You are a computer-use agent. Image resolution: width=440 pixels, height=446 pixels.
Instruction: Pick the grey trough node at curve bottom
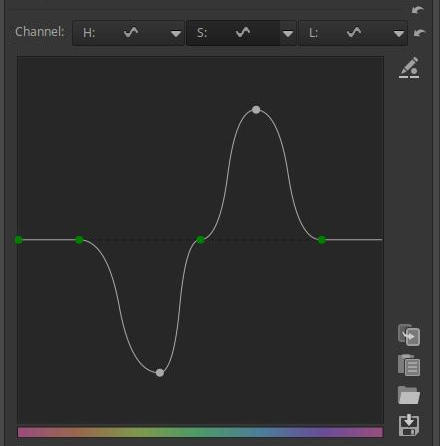click(160, 373)
